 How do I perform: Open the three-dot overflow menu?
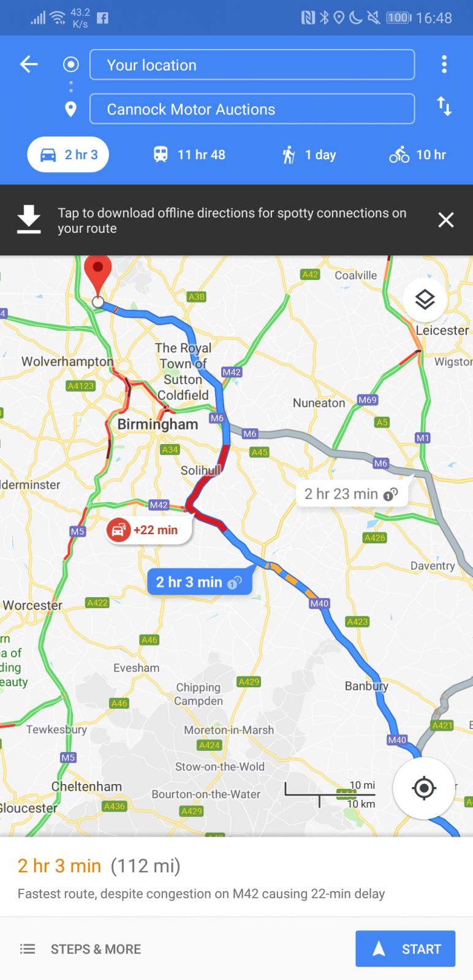coord(444,64)
